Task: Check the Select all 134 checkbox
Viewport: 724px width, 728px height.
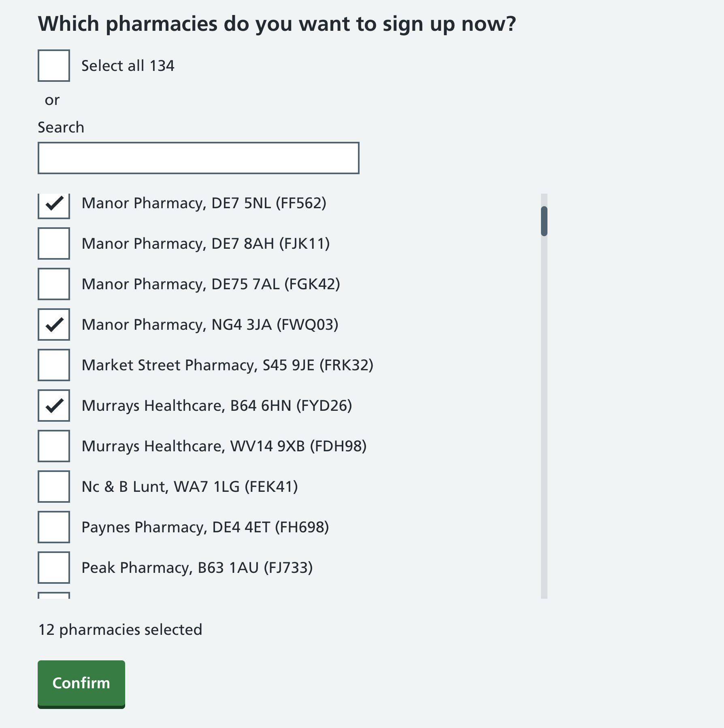Action: point(53,66)
